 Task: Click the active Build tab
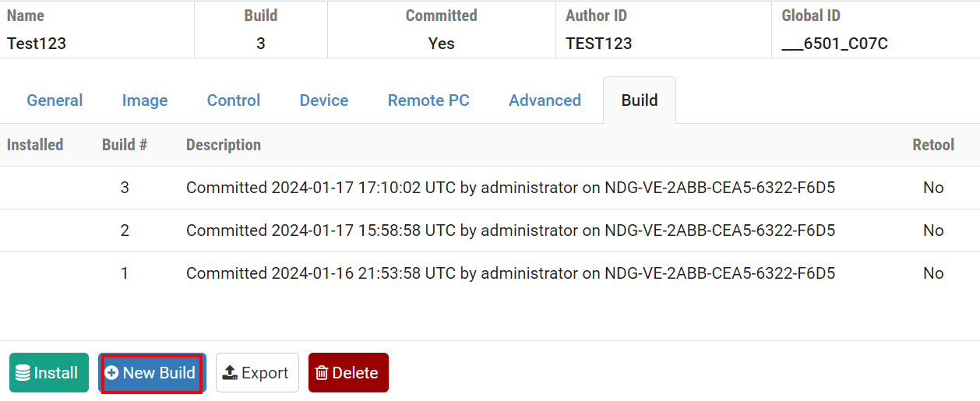pyautogui.click(x=640, y=100)
